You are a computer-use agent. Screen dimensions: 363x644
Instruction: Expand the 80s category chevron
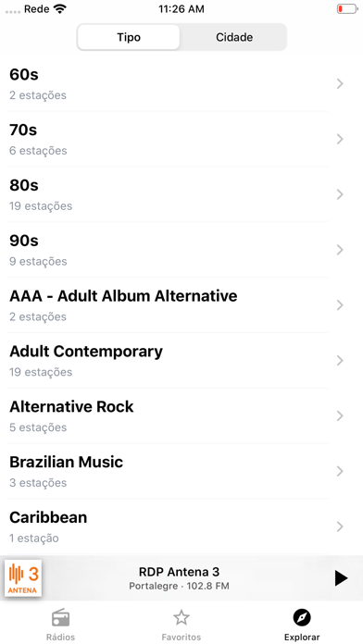pyautogui.click(x=340, y=194)
